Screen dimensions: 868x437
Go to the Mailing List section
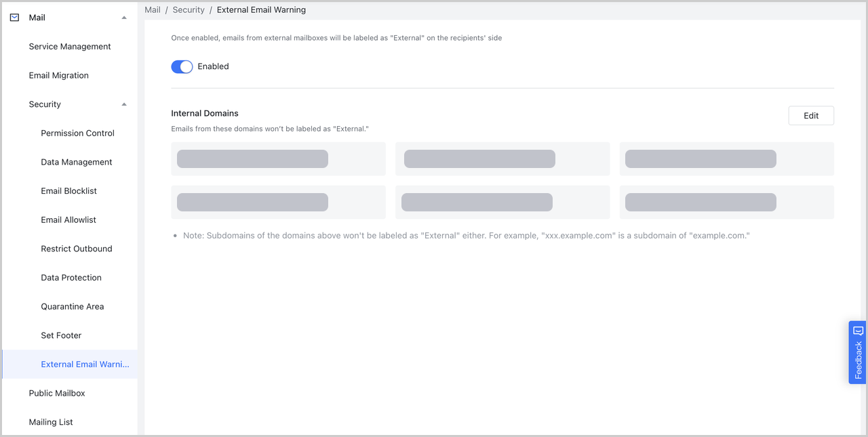click(x=51, y=421)
